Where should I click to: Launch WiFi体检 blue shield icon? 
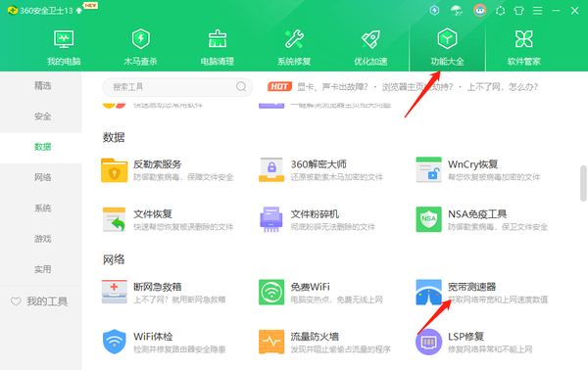pos(114,342)
